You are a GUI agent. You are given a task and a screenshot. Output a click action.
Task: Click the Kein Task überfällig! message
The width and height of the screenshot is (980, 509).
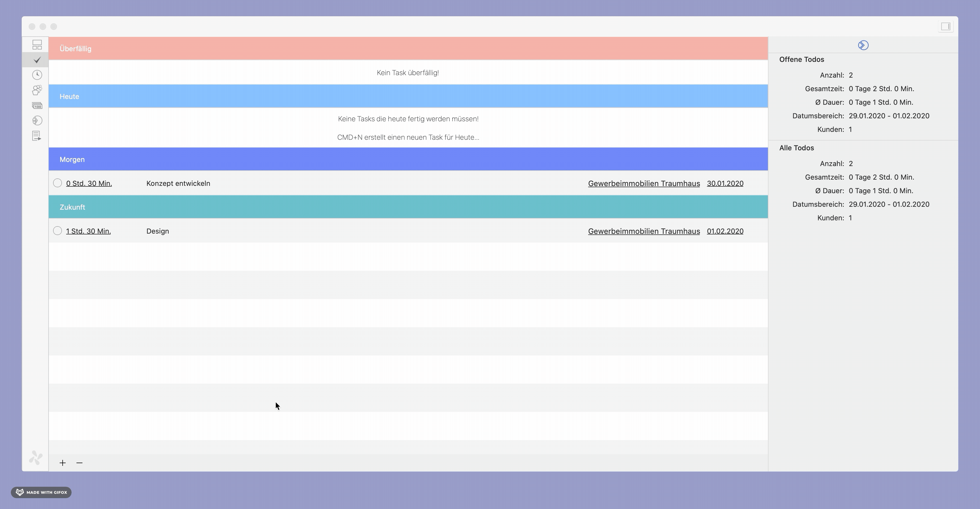click(408, 73)
